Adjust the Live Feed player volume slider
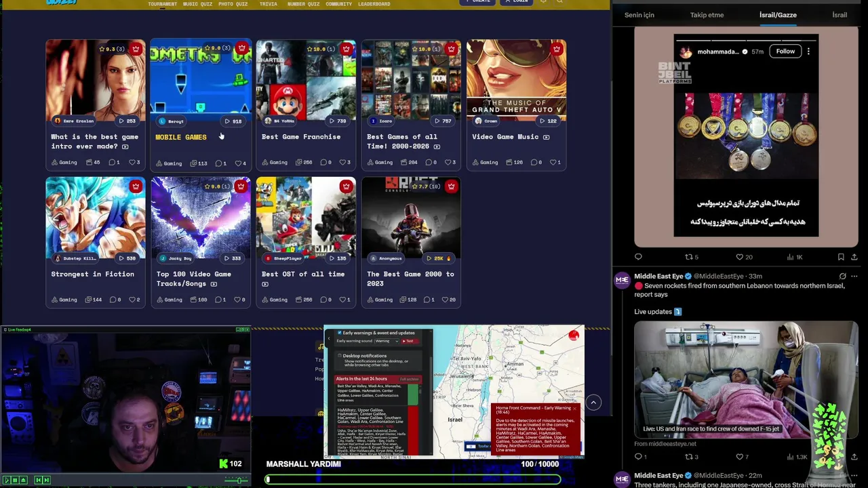The width and height of the screenshot is (868, 488). (x=237, y=480)
